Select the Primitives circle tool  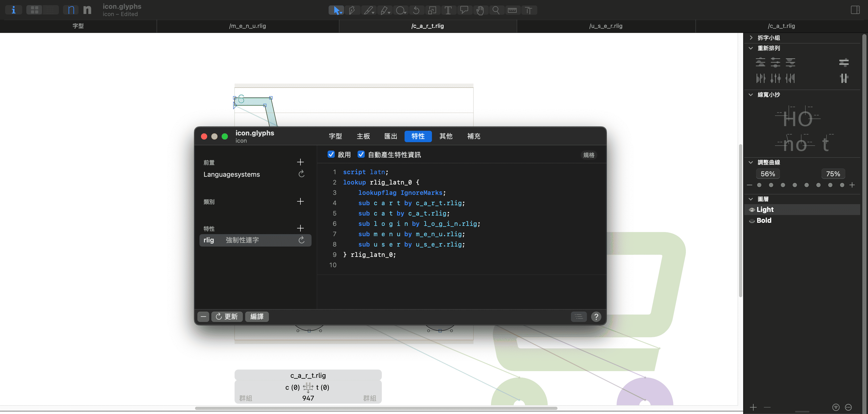tap(401, 10)
